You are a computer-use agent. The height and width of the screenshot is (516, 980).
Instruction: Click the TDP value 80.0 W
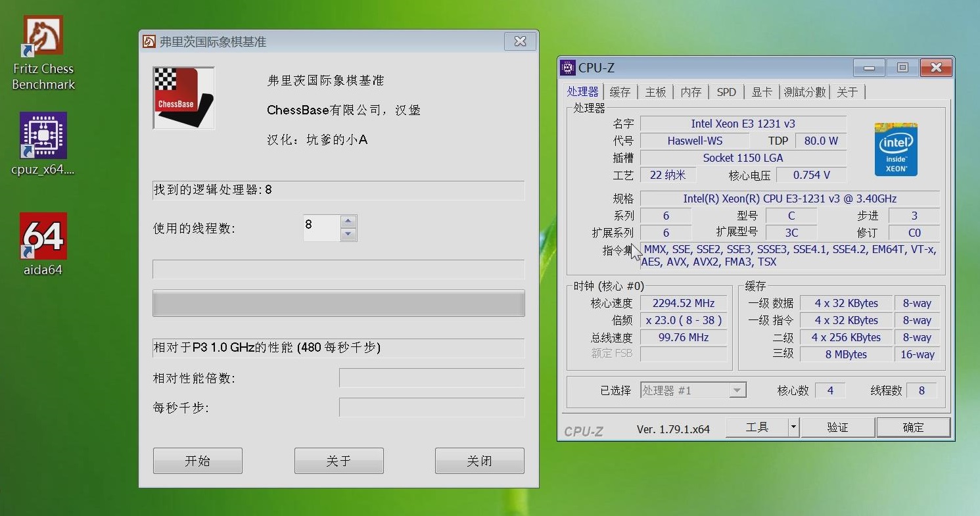pos(821,141)
